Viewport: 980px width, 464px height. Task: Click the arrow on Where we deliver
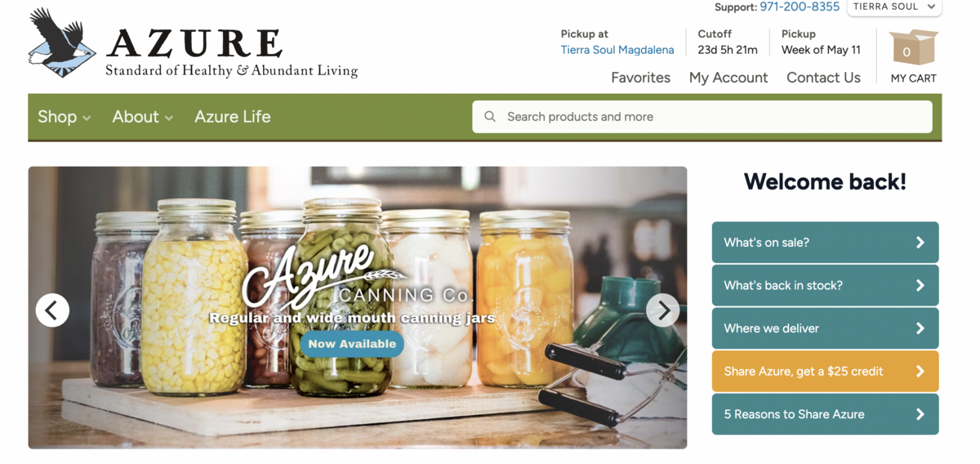[920, 328]
